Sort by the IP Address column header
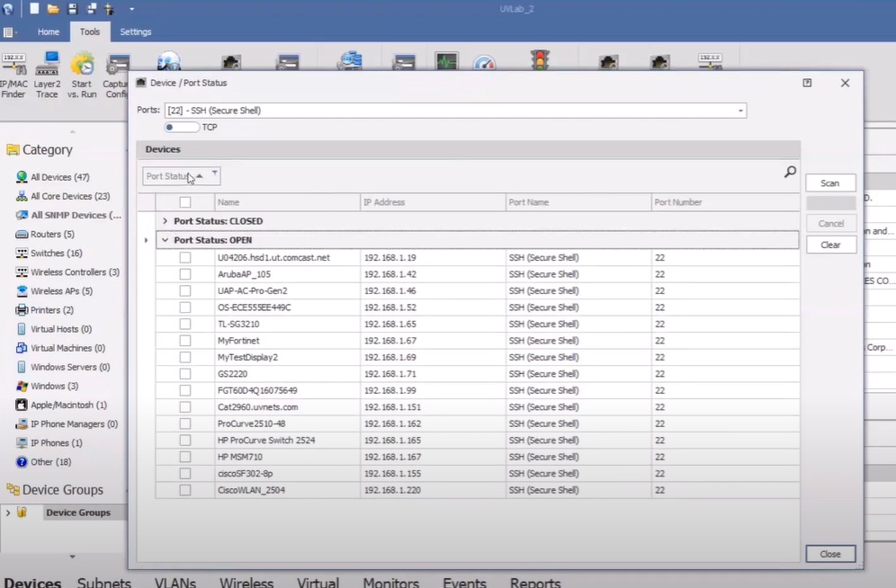The height and width of the screenshot is (588, 896). 433,202
